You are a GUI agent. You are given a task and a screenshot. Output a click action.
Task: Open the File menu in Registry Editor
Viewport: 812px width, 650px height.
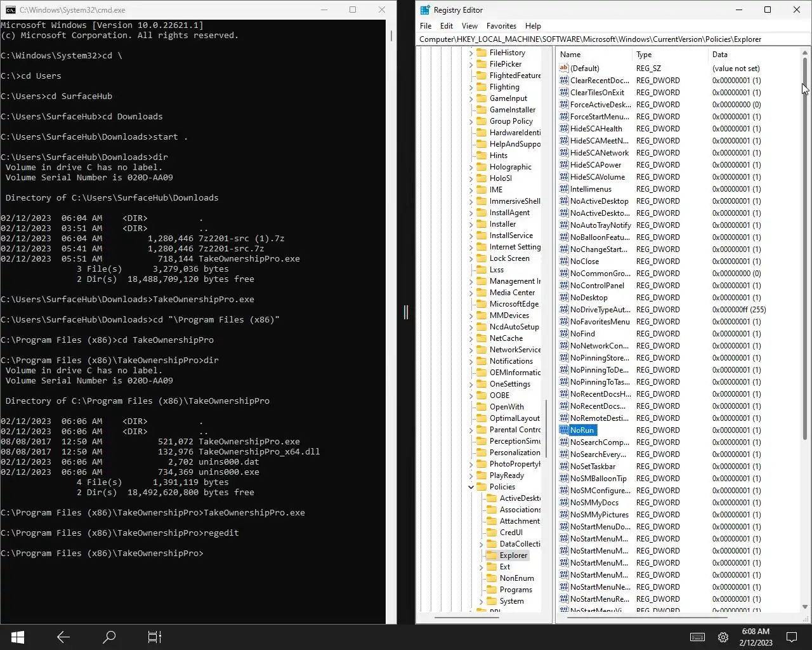[426, 26]
